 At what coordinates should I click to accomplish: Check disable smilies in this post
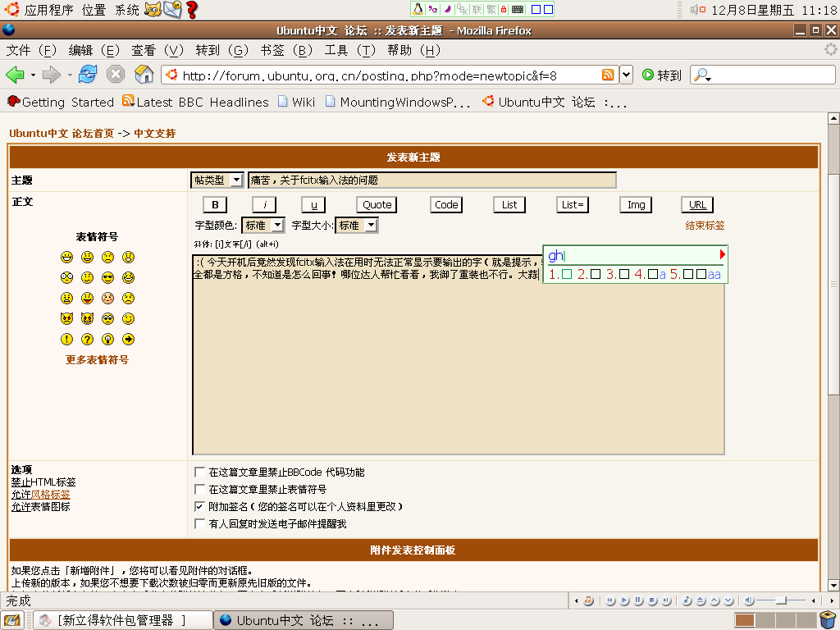tap(199, 489)
